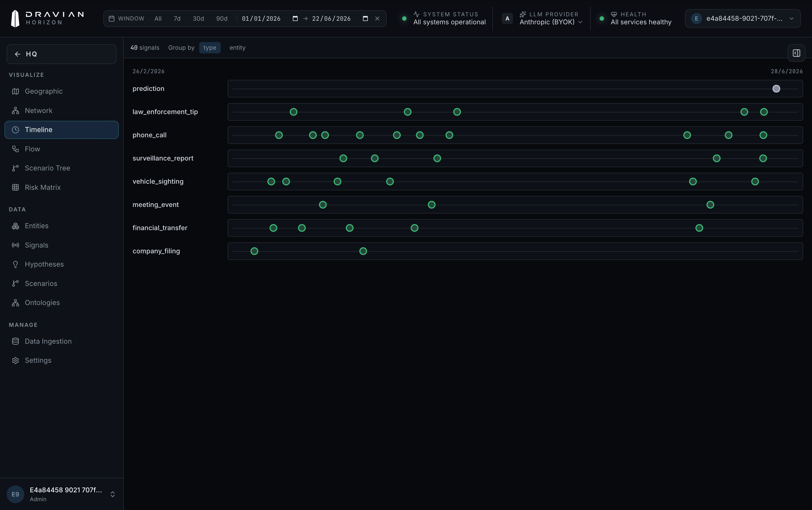This screenshot has width=812, height=510.
Task: Click 'All services healthy' text
Action: coord(641,22)
